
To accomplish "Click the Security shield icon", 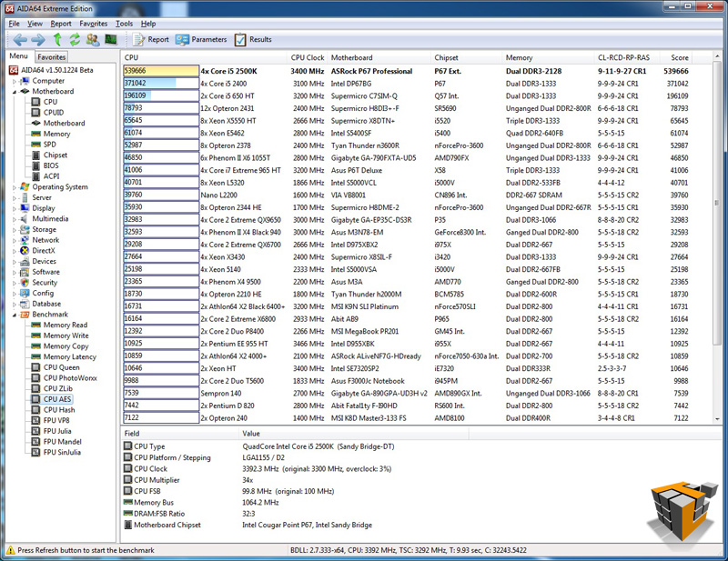I will tap(25, 283).
